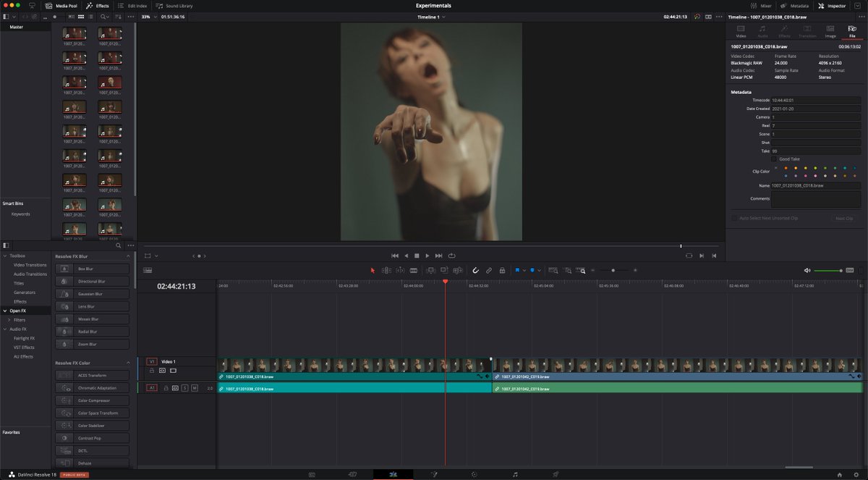Image resolution: width=868 pixels, height=480 pixels.
Task: Add a blue marker
Action: point(532,270)
